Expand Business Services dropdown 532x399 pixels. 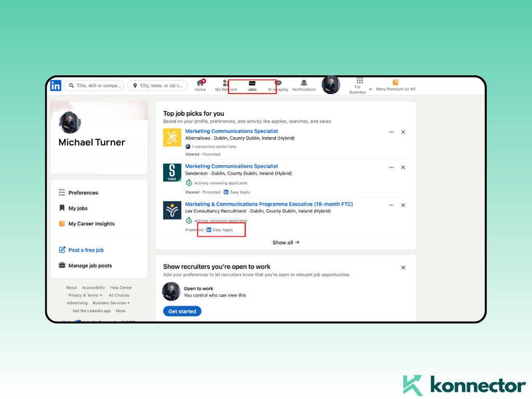point(111,303)
